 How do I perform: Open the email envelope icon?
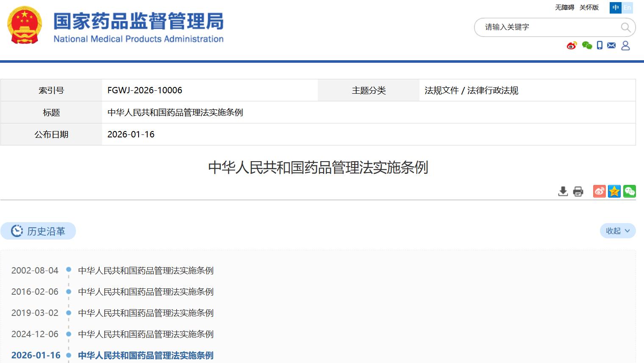click(x=611, y=45)
